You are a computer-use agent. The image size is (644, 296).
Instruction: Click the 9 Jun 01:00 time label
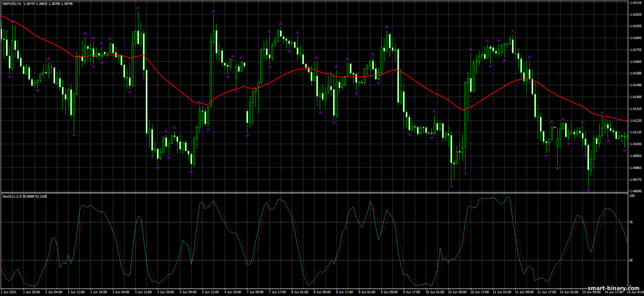(366, 292)
